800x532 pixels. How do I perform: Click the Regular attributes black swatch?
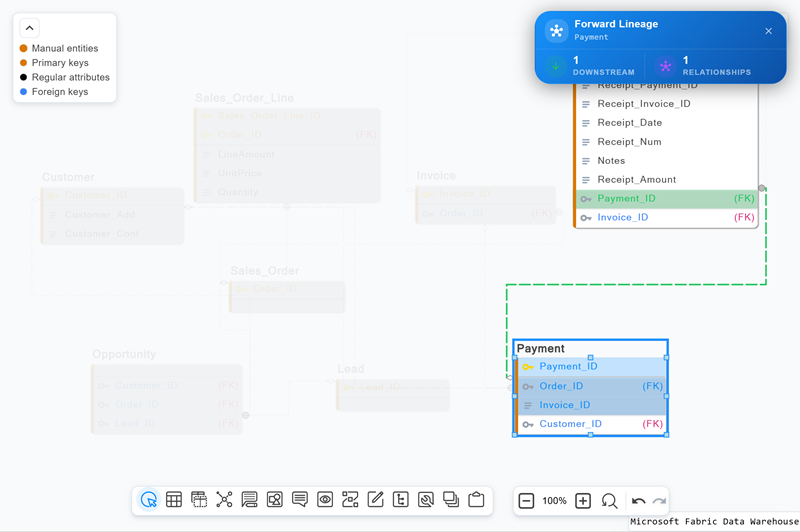click(x=23, y=78)
